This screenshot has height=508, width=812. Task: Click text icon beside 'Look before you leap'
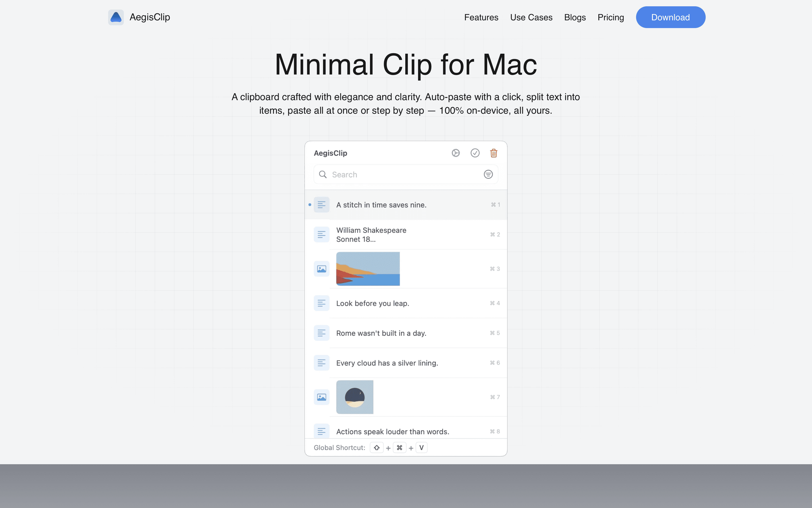(x=321, y=303)
